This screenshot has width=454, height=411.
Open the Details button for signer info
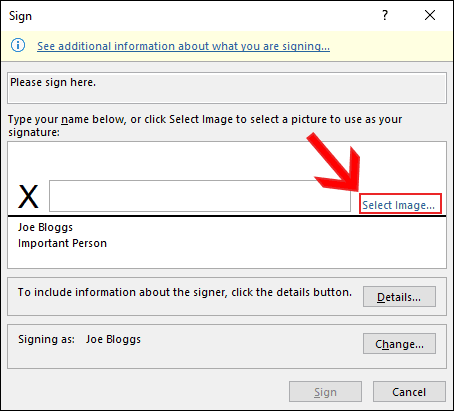399,296
